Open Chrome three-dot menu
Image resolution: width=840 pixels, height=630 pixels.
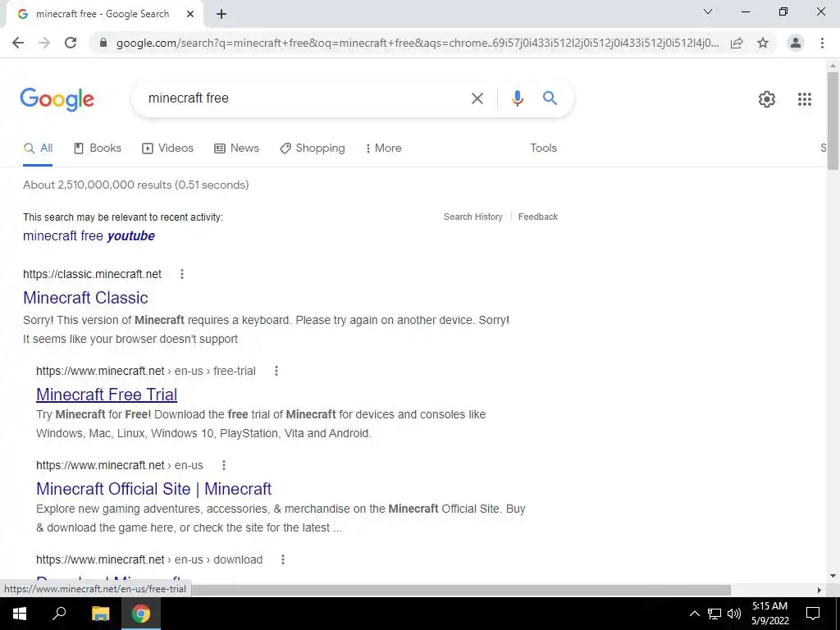click(822, 43)
